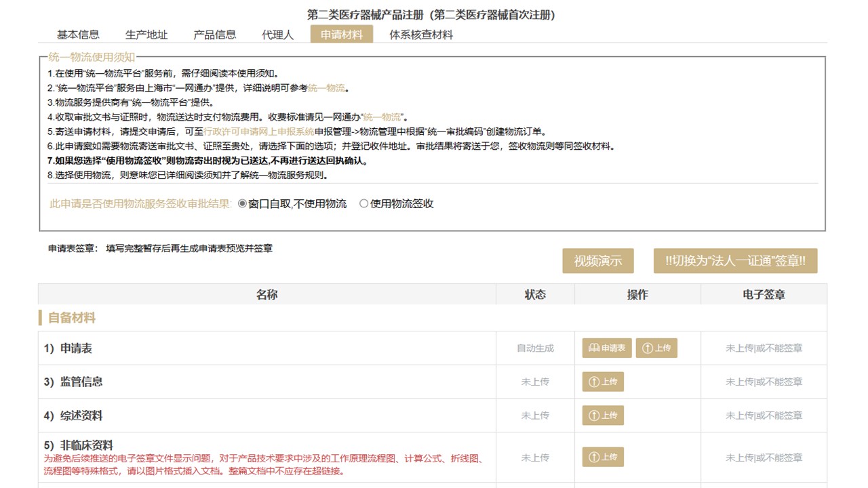Viewport: 868px width, 488px height.
Task: Switch to 基本信息 tab
Action: click(x=78, y=35)
